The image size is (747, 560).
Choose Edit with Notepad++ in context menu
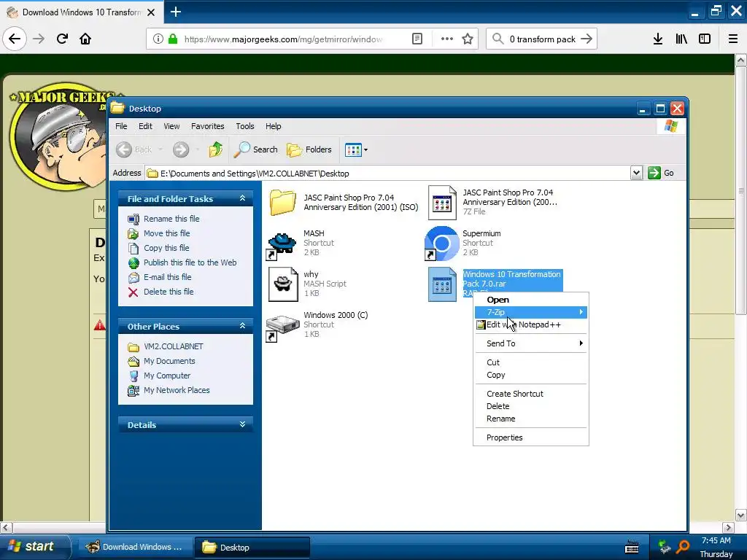531,324
